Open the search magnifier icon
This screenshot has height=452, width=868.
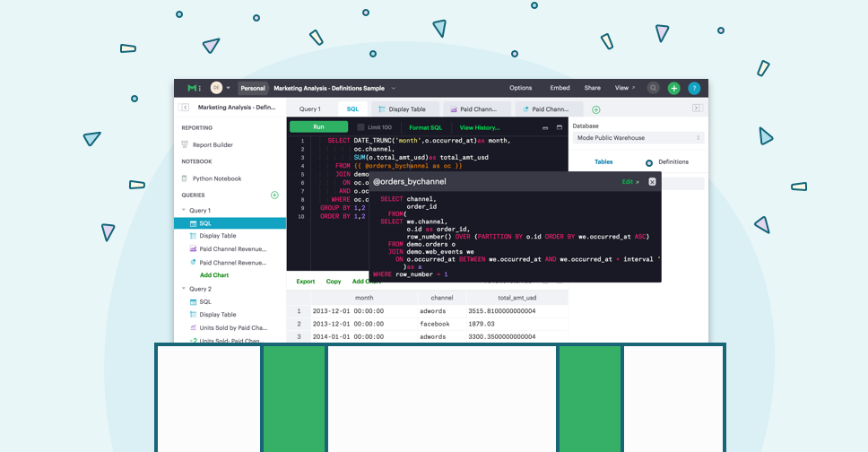click(653, 88)
